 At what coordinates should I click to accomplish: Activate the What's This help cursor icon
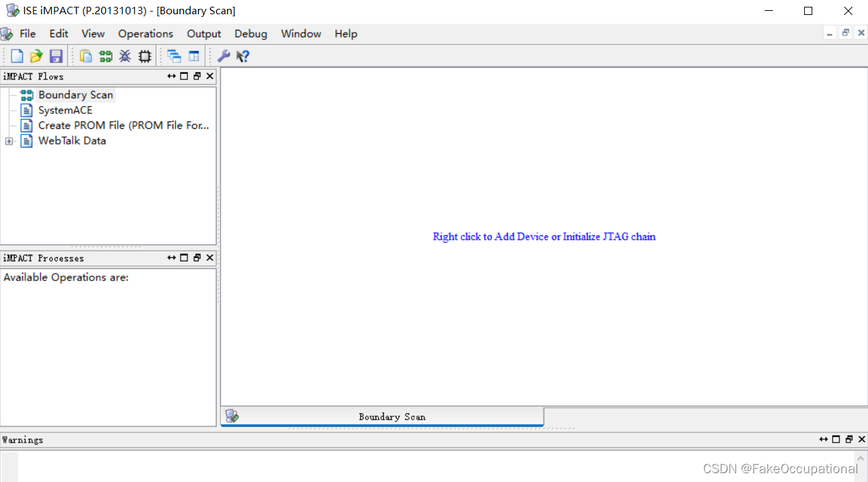point(243,56)
